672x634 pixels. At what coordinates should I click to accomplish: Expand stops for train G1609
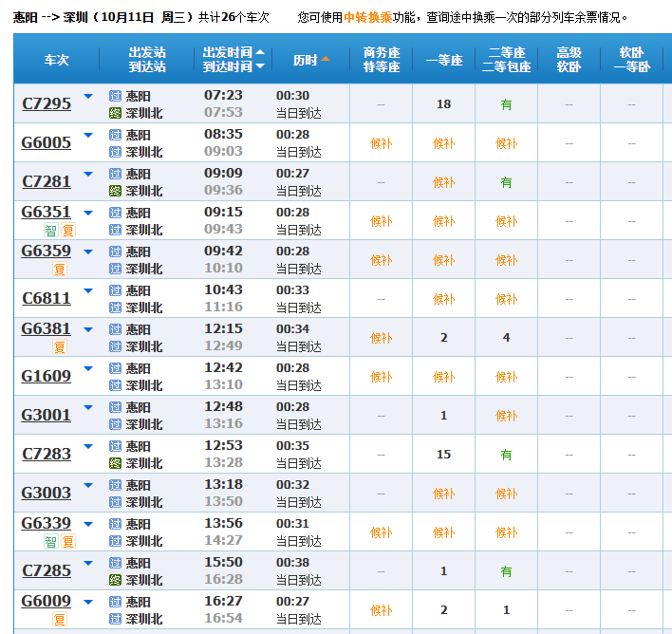[x=88, y=368]
